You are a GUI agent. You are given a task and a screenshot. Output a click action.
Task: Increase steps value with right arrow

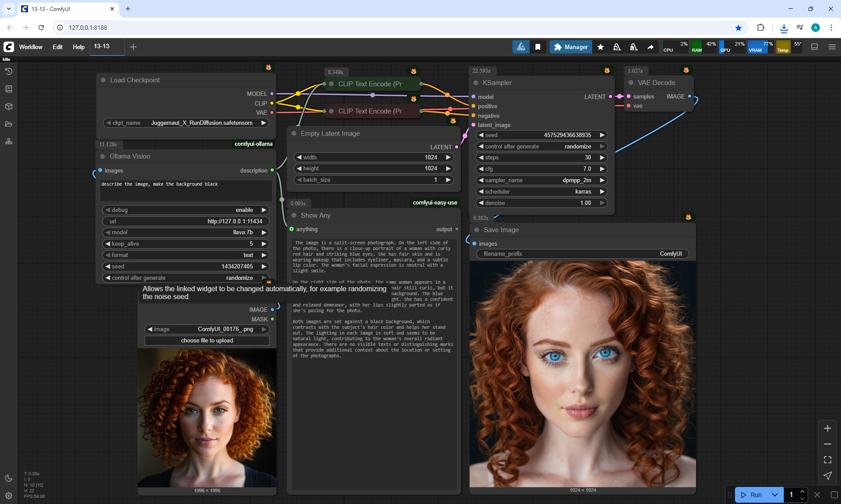(602, 158)
